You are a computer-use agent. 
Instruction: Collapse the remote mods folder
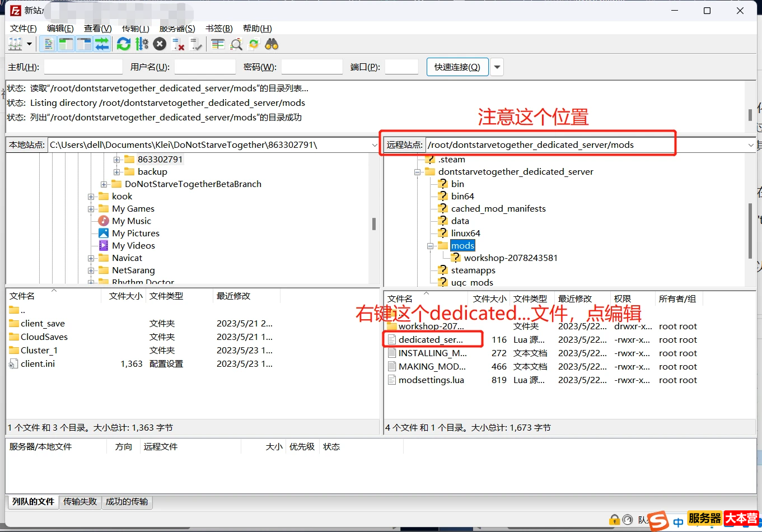(x=430, y=246)
